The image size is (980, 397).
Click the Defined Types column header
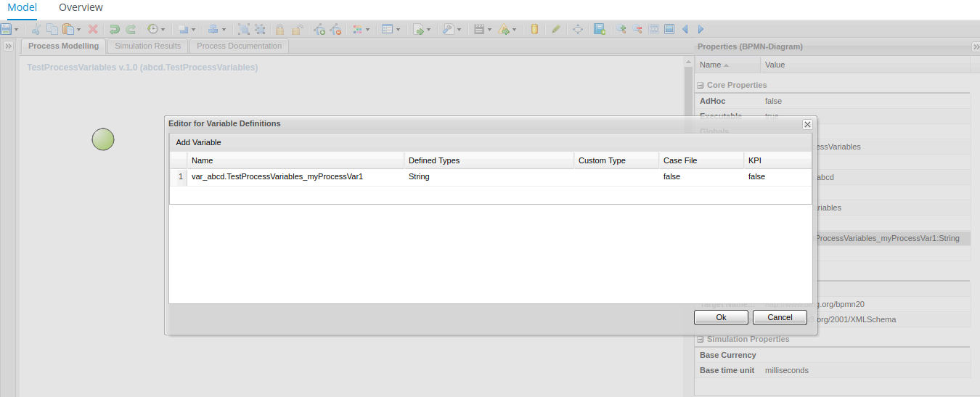click(489, 160)
